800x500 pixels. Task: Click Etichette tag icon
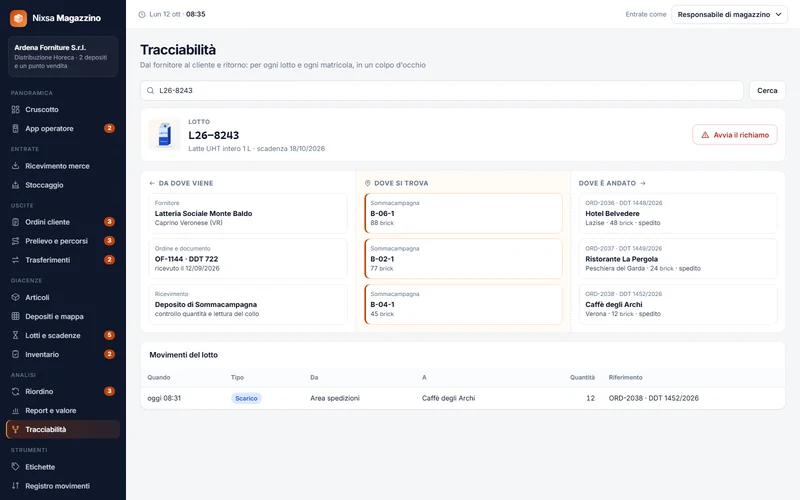pyautogui.click(x=15, y=467)
